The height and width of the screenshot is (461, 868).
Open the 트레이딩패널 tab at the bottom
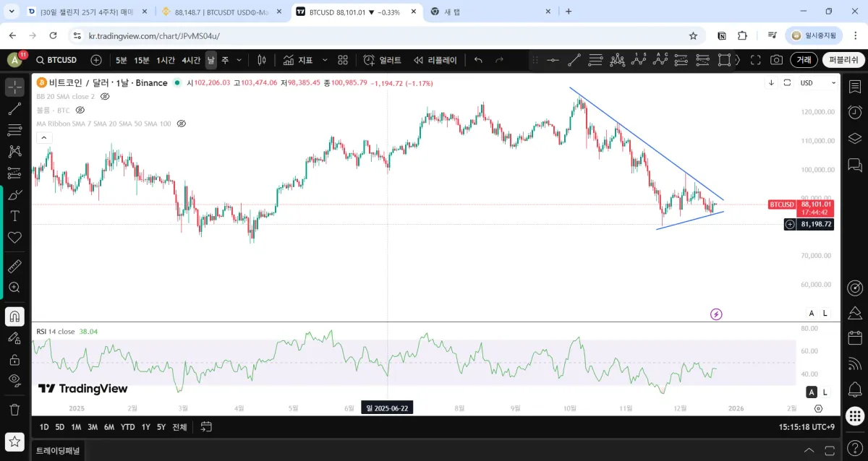[57, 450]
